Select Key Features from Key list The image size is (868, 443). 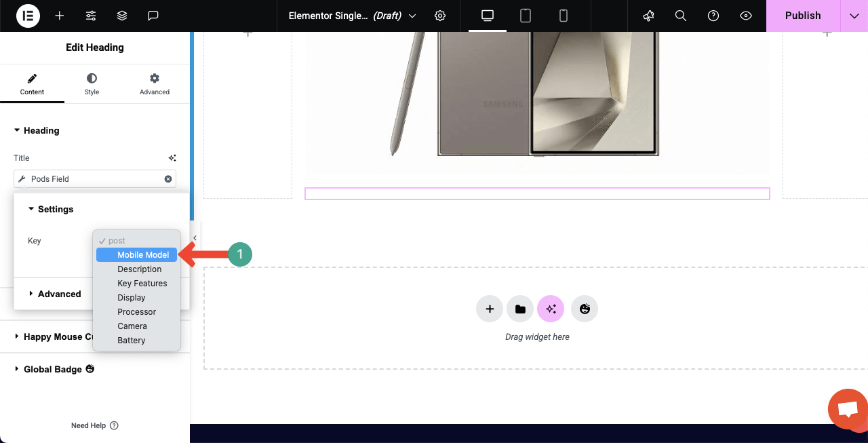point(136,284)
